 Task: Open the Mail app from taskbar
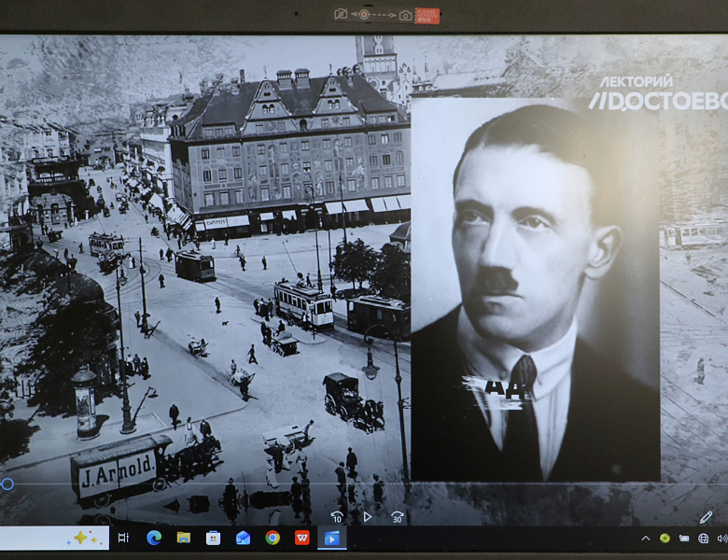tap(243, 539)
